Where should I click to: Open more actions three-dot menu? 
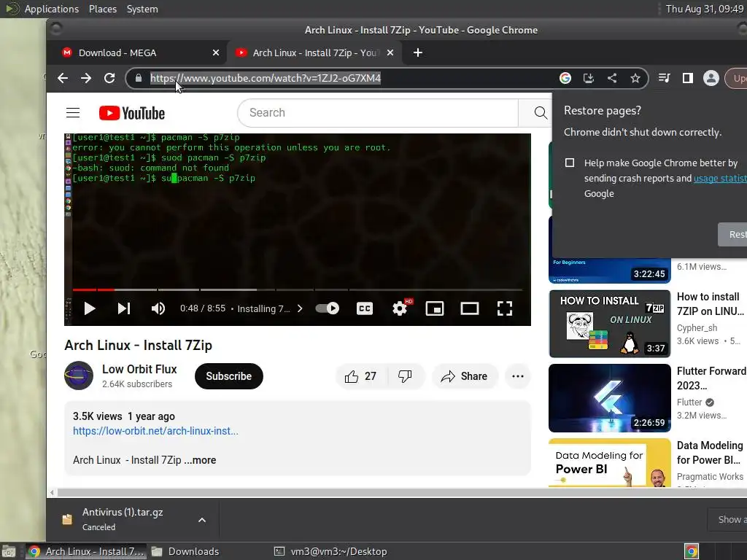pyautogui.click(x=518, y=376)
